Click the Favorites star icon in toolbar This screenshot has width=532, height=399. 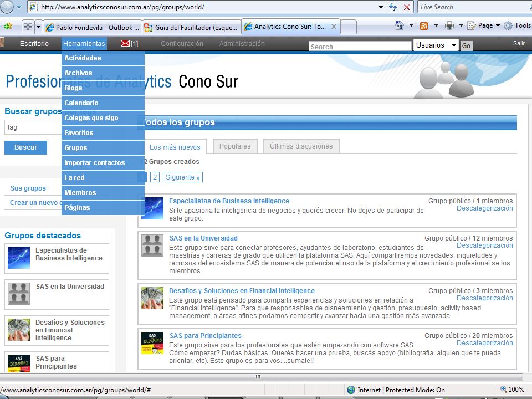coord(8,26)
